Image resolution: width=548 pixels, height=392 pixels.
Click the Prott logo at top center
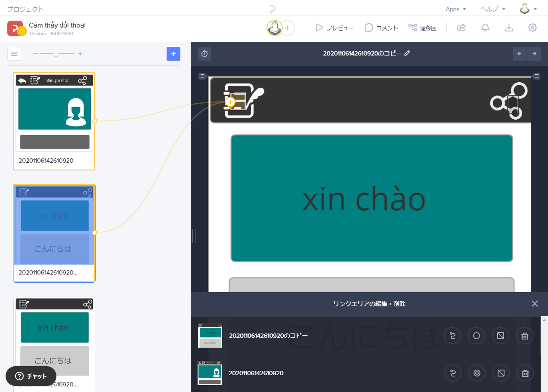pyautogui.click(x=272, y=9)
